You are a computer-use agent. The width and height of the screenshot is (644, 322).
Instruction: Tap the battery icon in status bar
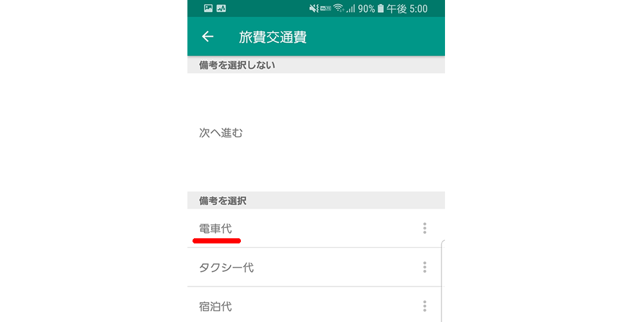click(x=381, y=8)
